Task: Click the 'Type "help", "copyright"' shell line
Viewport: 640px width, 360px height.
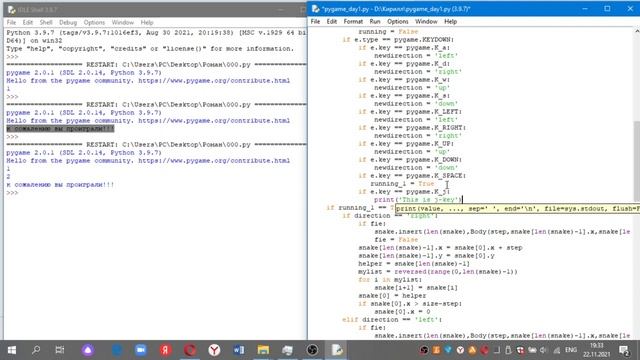Action: point(150,49)
